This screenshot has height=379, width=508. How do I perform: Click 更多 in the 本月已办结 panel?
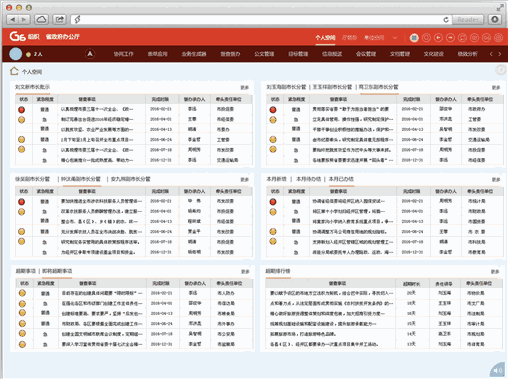[496, 180]
